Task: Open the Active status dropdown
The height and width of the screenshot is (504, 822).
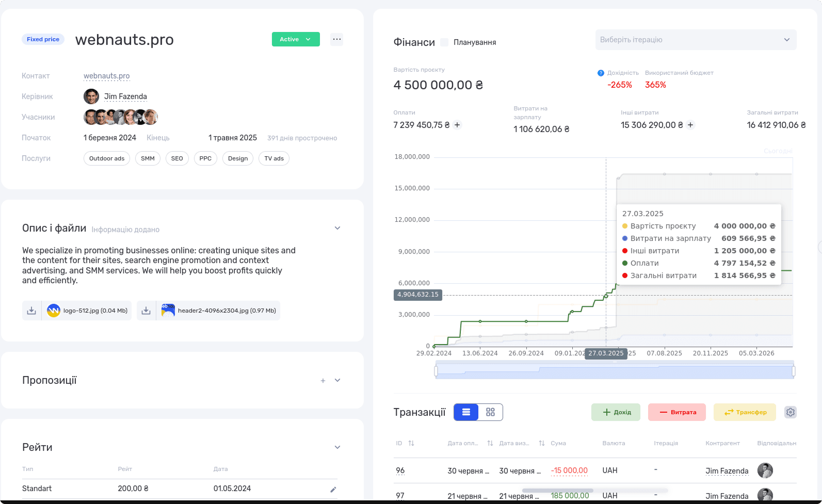Action: [296, 39]
